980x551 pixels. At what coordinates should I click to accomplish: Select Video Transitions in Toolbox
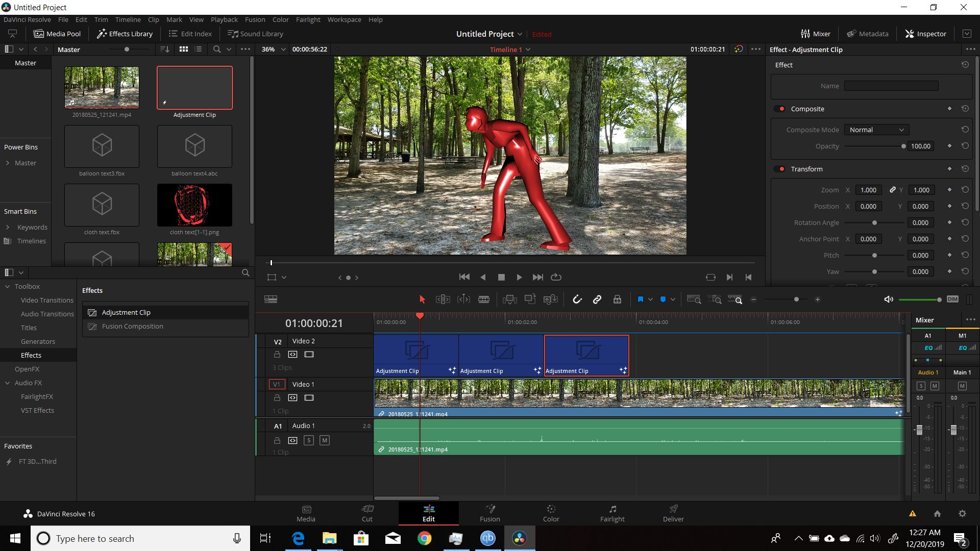pos(47,300)
